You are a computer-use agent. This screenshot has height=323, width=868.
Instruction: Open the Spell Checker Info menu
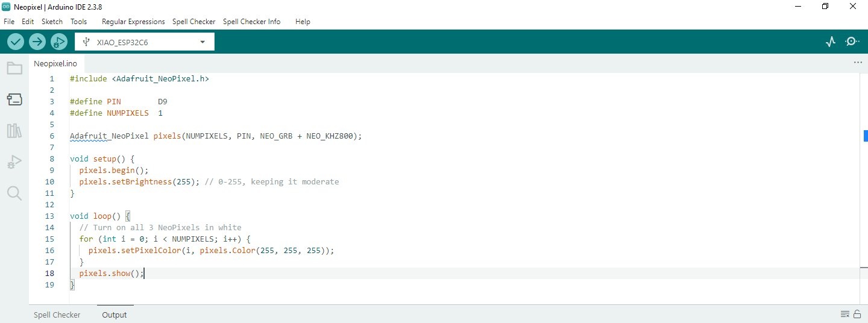click(251, 22)
